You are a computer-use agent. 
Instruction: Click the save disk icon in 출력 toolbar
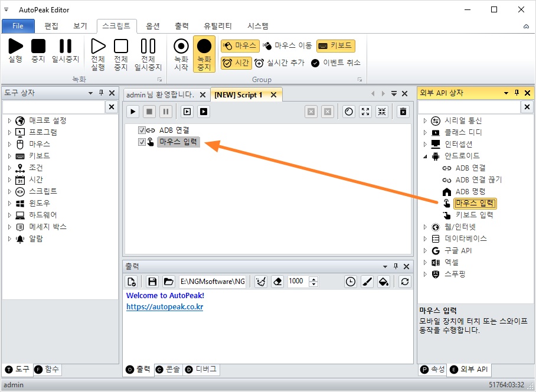point(152,282)
